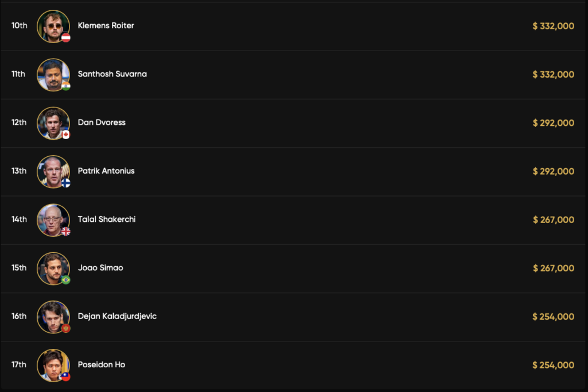Open the Patrik Antonius name link
The height and width of the screenshot is (392, 588).
pos(106,171)
